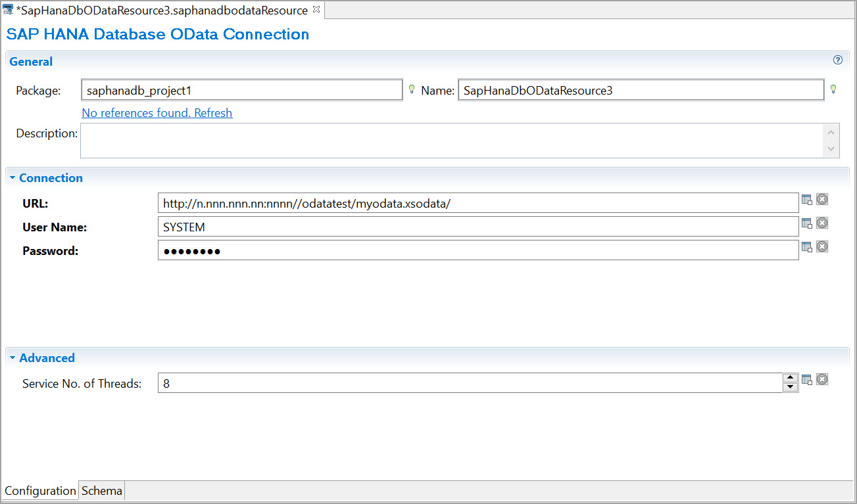The image size is (857, 504).
Task: Select the Configuration tab
Action: (40, 491)
